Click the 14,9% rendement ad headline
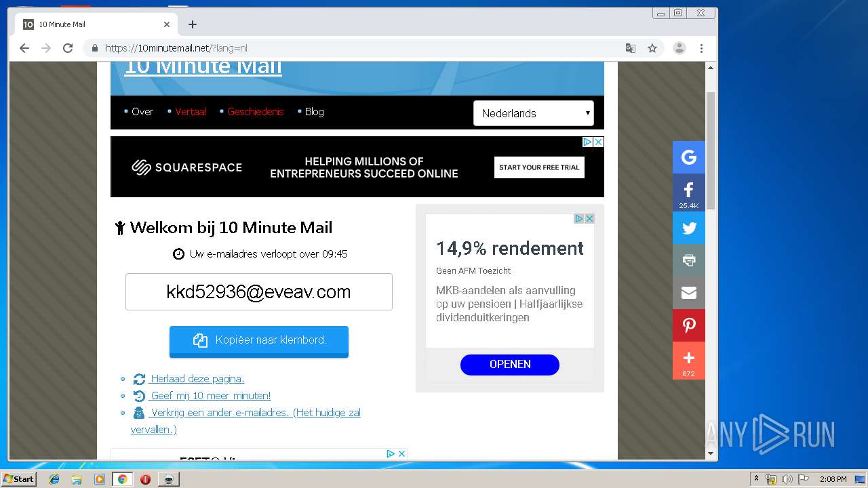This screenshot has height=488, width=868. tap(510, 248)
